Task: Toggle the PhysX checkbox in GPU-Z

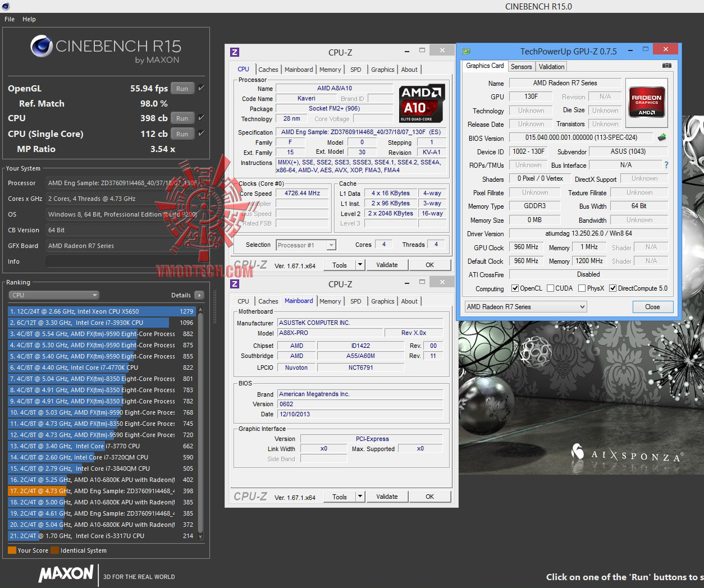Action: [582, 288]
